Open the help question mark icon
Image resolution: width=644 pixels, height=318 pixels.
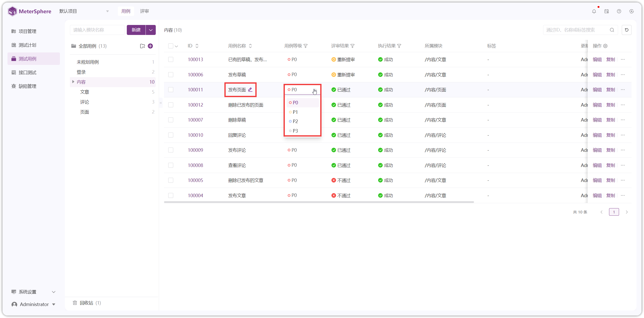(x=619, y=11)
